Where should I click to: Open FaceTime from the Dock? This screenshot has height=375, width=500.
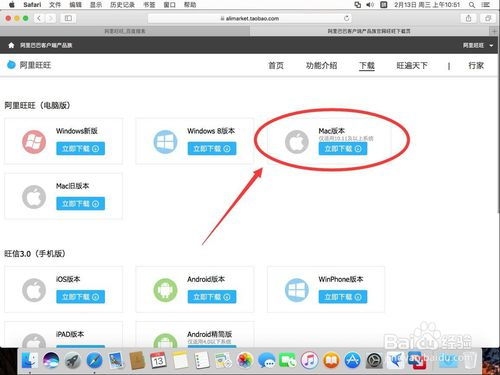pyautogui.click(x=288, y=360)
